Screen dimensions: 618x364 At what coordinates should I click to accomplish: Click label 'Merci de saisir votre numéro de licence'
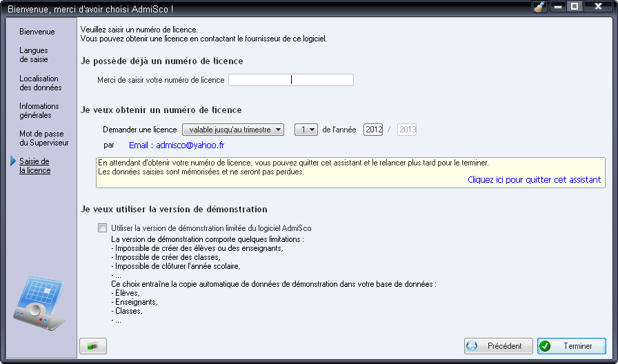(161, 80)
